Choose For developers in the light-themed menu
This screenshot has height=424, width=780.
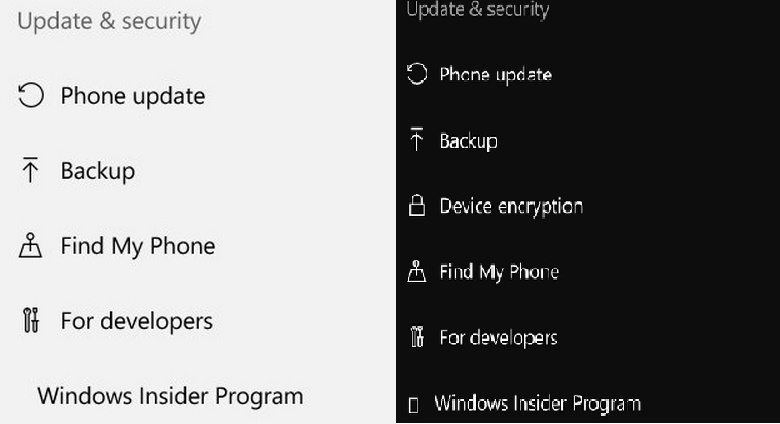click(137, 321)
